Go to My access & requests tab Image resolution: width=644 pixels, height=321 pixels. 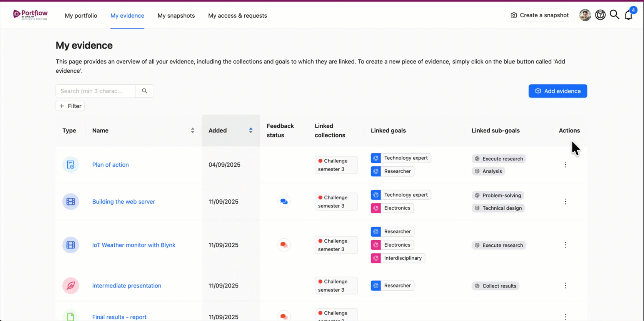(237, 16)
